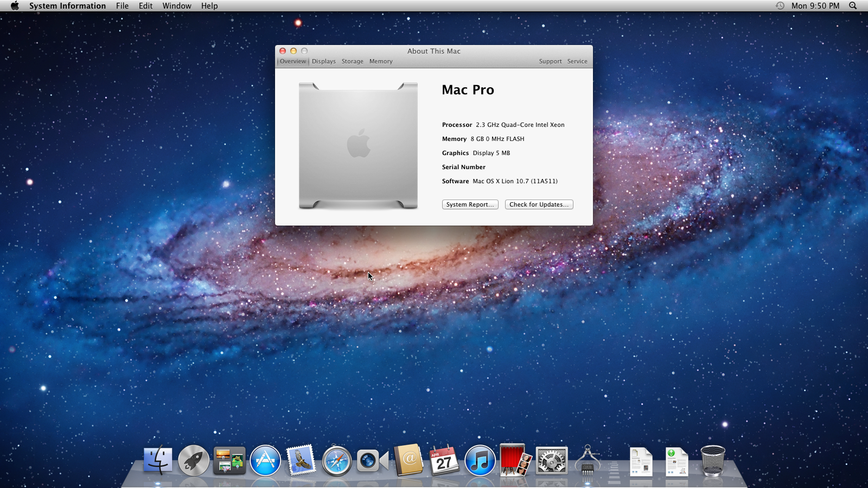Screen dimensions: 868x488
Task: Switch to the Displays tab
Action: [x=324, y=61]
